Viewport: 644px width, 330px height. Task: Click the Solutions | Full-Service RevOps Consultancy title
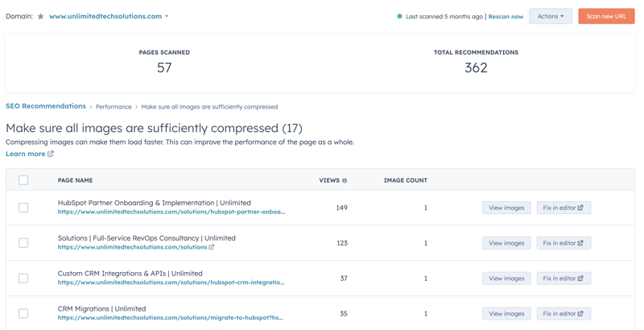pos(147,238)
